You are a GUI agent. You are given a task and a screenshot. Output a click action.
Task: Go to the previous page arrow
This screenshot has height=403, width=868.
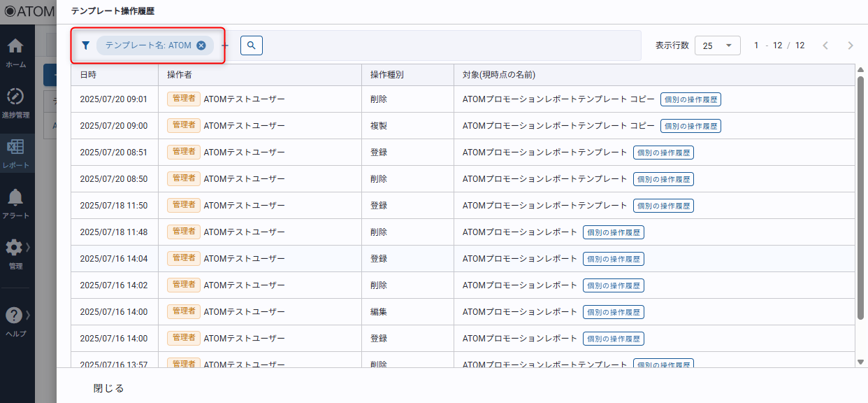coord(825,45)
